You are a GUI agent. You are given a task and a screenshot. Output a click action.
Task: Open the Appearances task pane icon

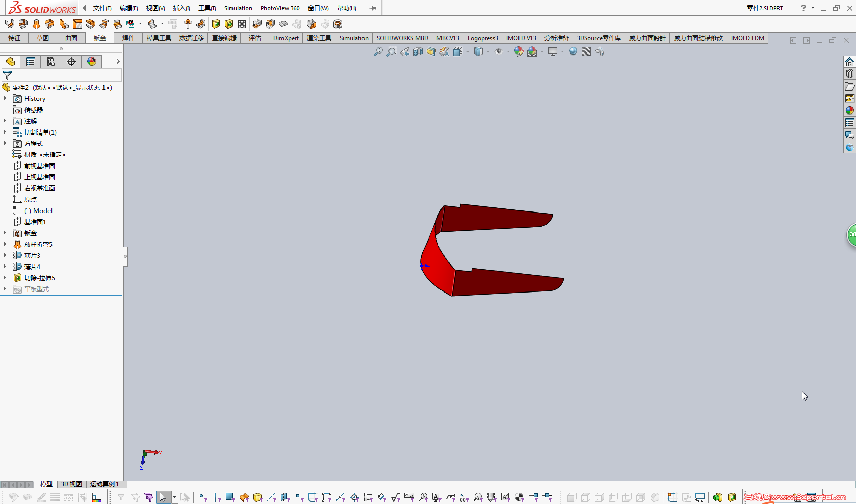[849, 111]
